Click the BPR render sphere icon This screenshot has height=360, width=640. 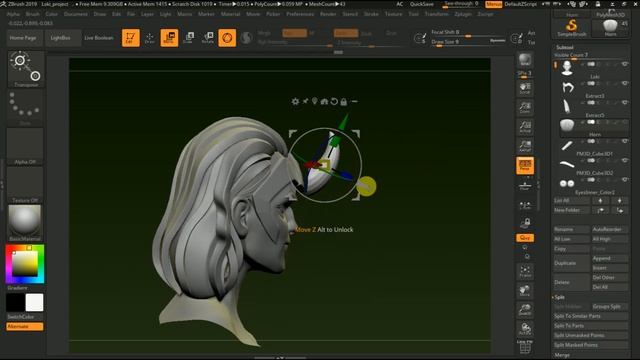525,60
